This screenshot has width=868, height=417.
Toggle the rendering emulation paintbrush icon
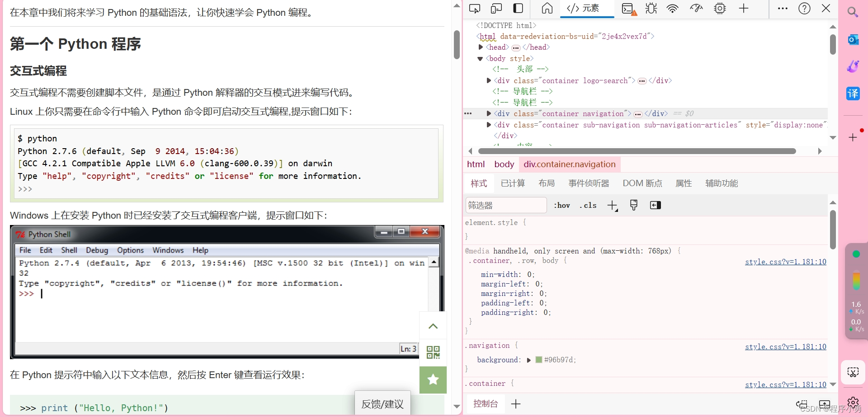[634, 205]
